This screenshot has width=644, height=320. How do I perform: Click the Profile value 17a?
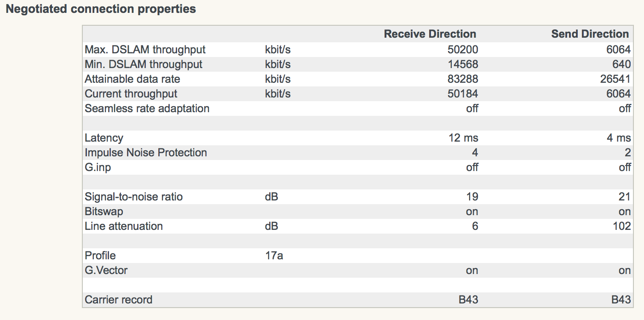click(274, 256)
